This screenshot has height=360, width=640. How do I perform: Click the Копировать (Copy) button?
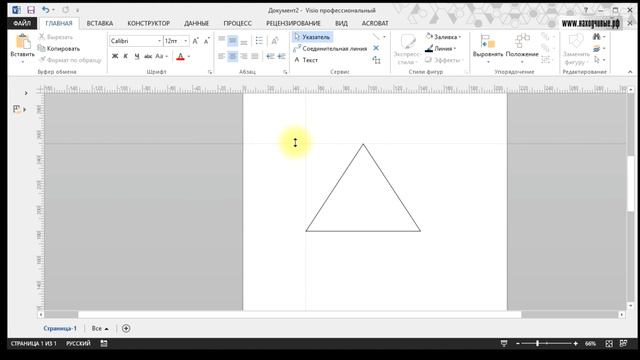click(x=59, y=49)
